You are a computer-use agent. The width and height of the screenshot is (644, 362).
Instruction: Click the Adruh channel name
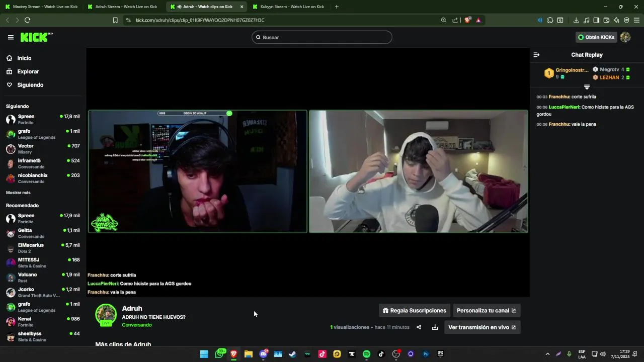(132, 308)
